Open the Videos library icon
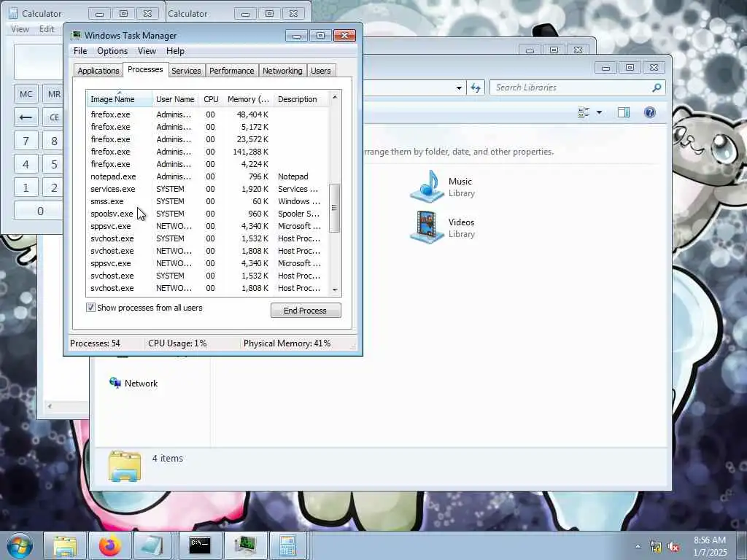Image resolution: width=747 pixels, height=560 pixels. 427,227
